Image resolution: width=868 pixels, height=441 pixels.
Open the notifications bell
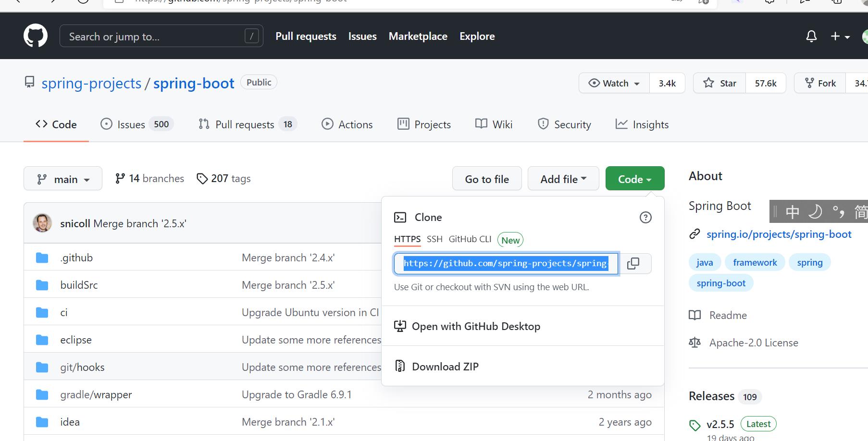coord(811,37)
